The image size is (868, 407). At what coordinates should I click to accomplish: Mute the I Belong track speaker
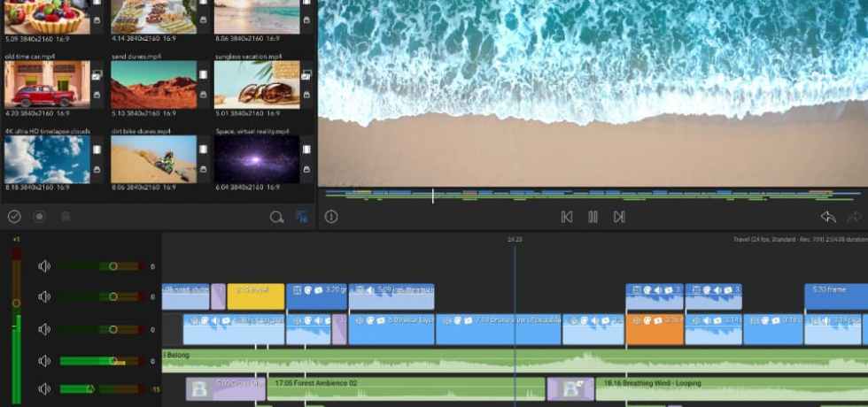click(44, 361)
